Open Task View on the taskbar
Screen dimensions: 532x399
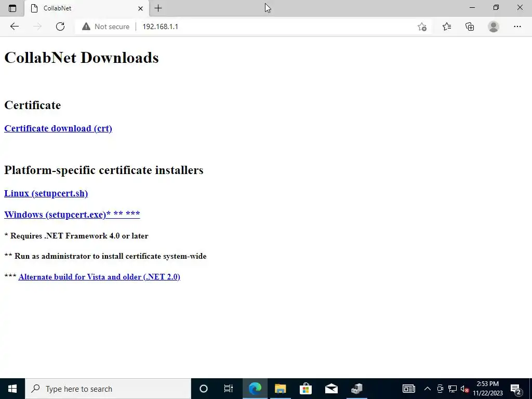(229, 389)
